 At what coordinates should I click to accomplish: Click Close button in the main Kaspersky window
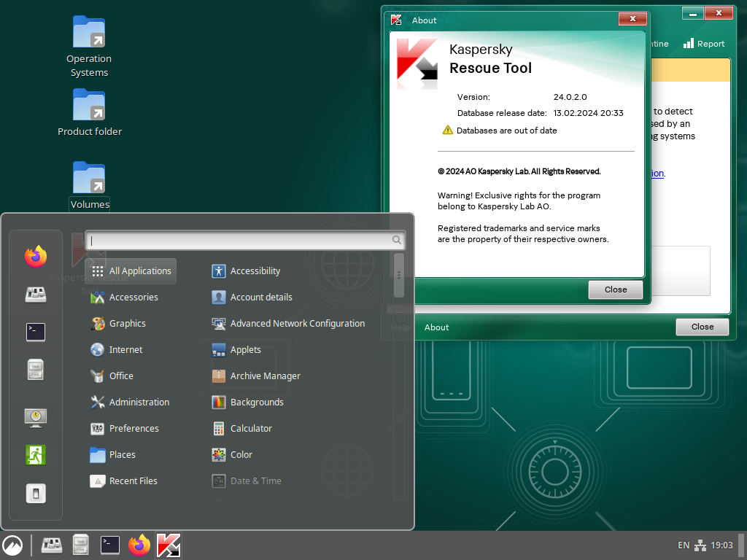(703, 327)
